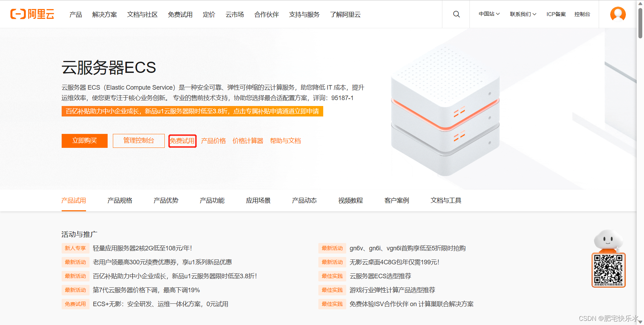Open the 产品 menu

[x=76, y=14]
